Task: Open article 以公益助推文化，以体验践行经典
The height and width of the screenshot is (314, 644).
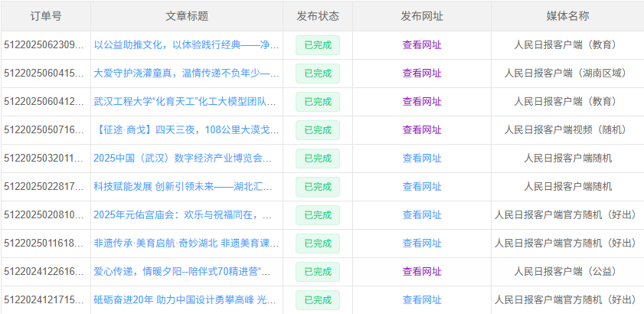Action: (x=187, y=44)
